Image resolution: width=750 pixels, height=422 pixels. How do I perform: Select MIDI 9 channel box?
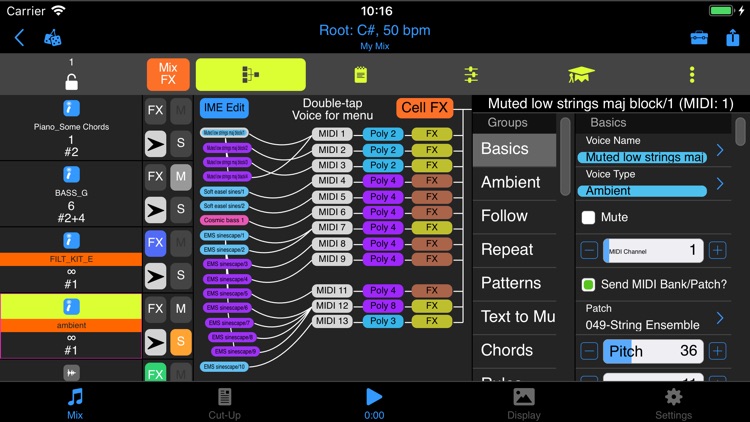click(x=332, y=259)
